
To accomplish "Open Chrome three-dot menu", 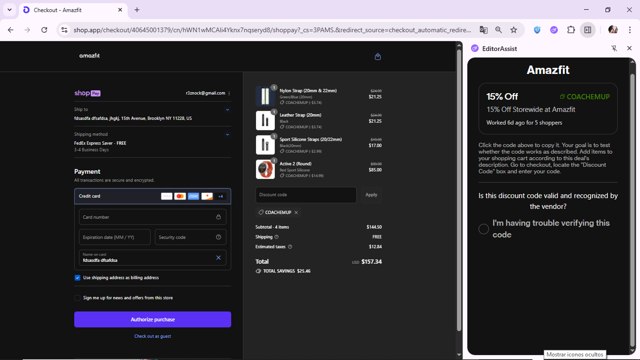I will [x=630, y=30].
